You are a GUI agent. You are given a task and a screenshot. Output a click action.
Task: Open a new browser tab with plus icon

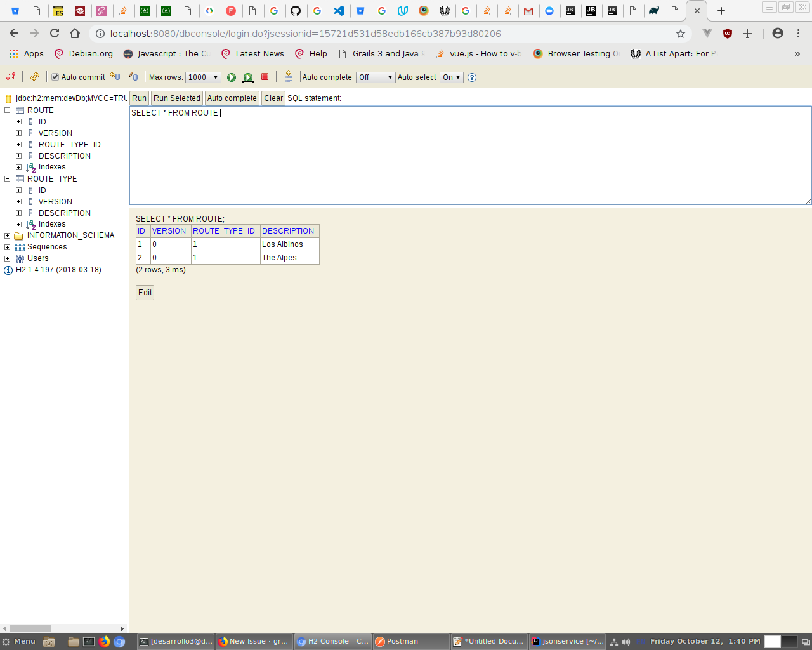coord(721,11)
